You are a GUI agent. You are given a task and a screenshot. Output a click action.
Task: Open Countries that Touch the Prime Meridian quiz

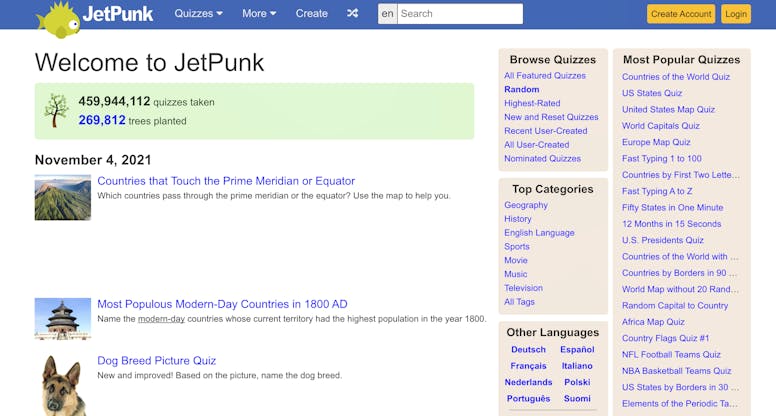click(x=226, y=181)
